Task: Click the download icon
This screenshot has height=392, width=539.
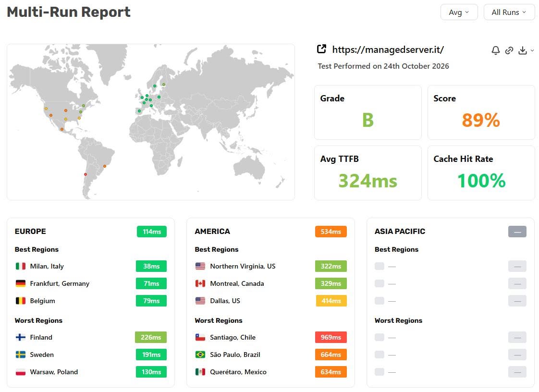Action: click(x=523, y=50)
